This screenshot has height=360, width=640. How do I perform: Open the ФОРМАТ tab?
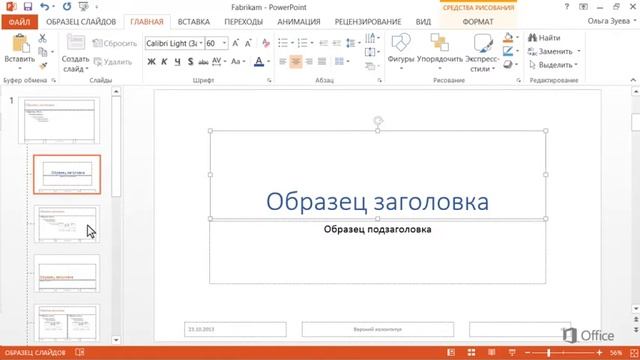478,22
